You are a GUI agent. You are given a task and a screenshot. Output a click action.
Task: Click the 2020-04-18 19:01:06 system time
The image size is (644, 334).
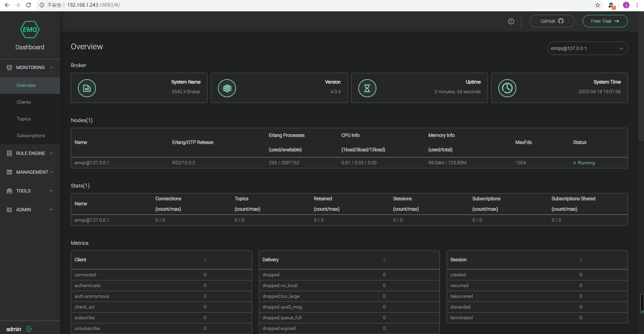(x=599, y=92)
